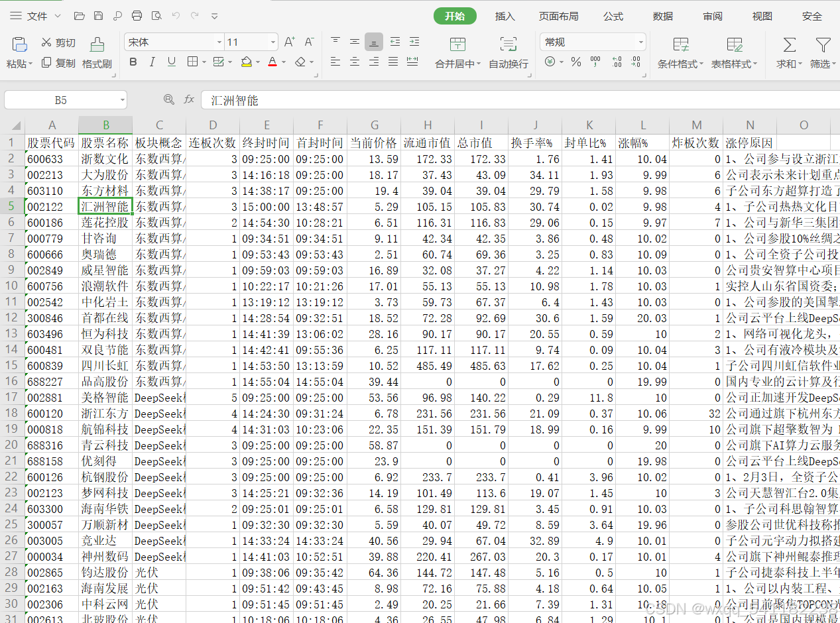Image resolution: width=840 pixels, height=623 pixels.
Task: Click the print icon in quick toolbar
Action: tap(137, 16)
